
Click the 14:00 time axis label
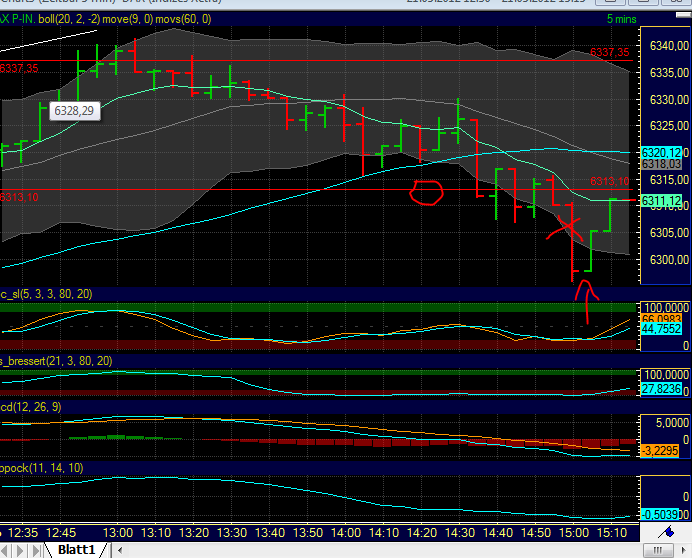pos(346,533)
